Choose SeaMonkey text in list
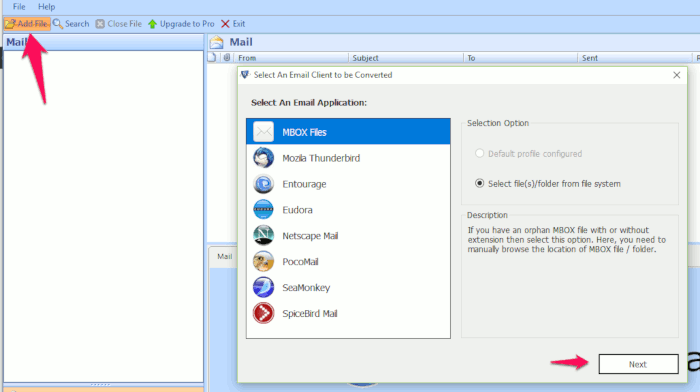The image size is (700, 392). point(306,288)
